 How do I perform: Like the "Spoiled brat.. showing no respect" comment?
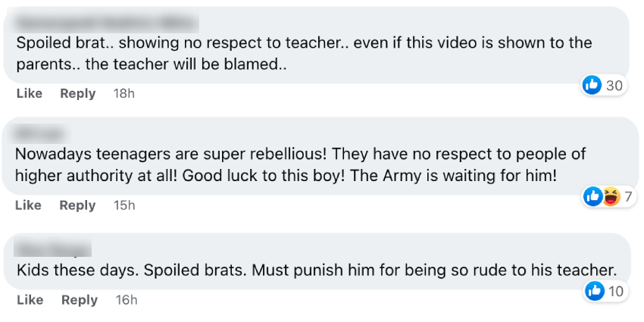[x=29, y=93]
